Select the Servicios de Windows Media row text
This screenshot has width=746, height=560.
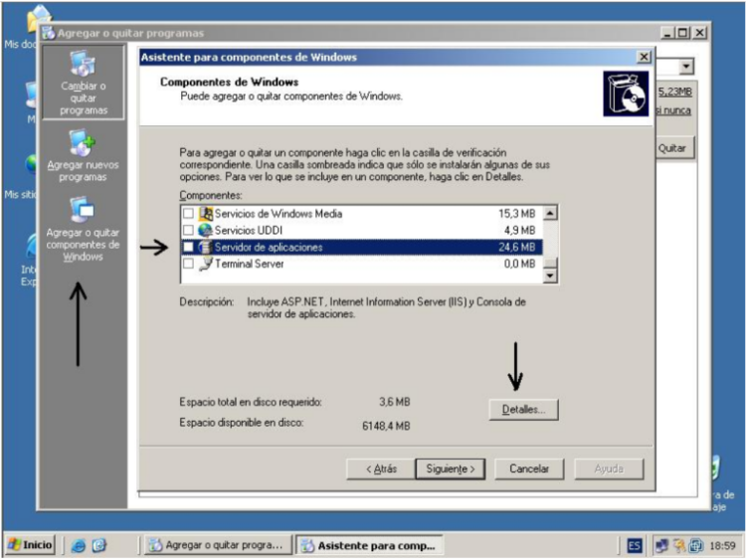pos(279,214)
